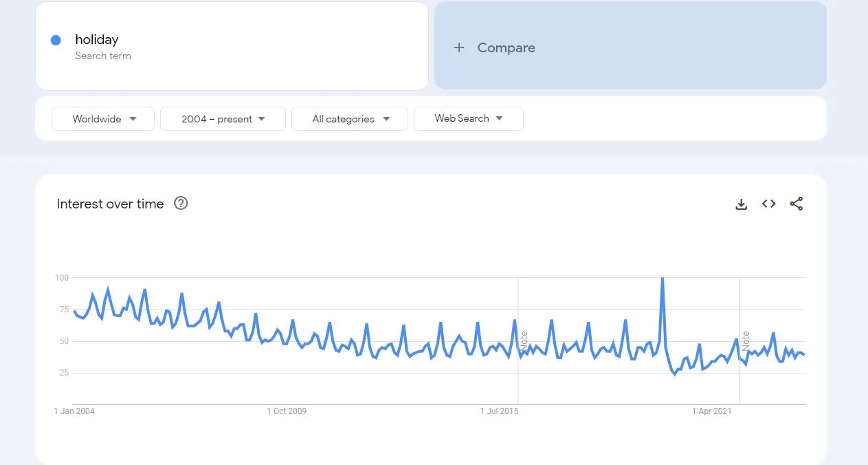The height and width of the screenshot is (465, 868).
Task: Expand the Worldwide region dropdown
Action: tap(103, 119)
